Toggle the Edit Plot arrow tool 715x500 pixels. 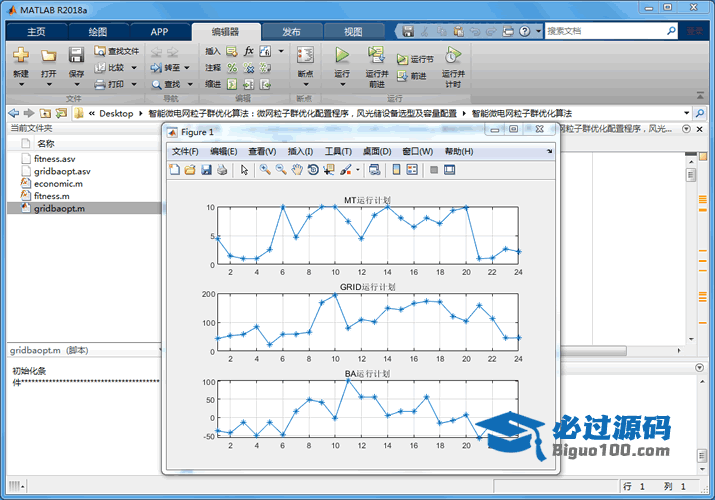tap(244, 170)
